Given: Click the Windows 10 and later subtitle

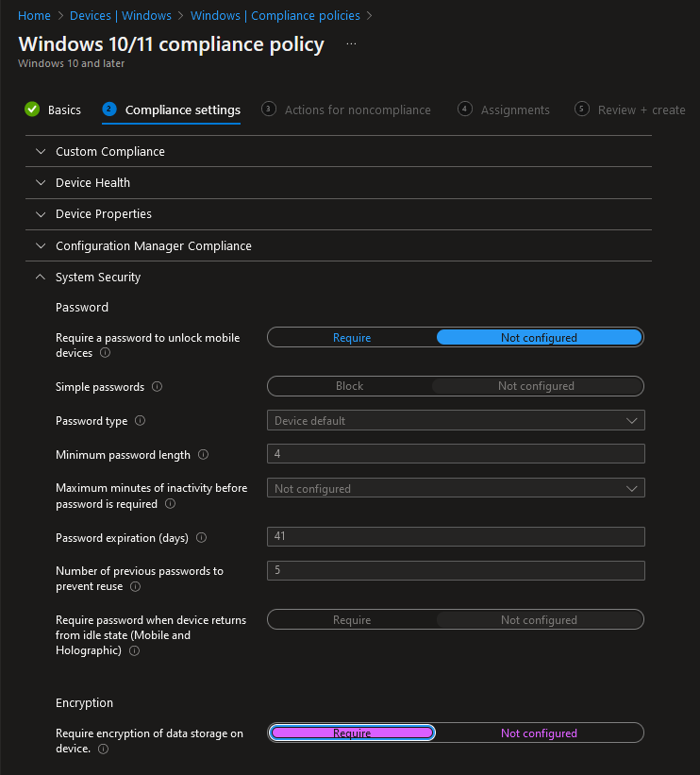Looking at the screenshot, I should (71, 63).
